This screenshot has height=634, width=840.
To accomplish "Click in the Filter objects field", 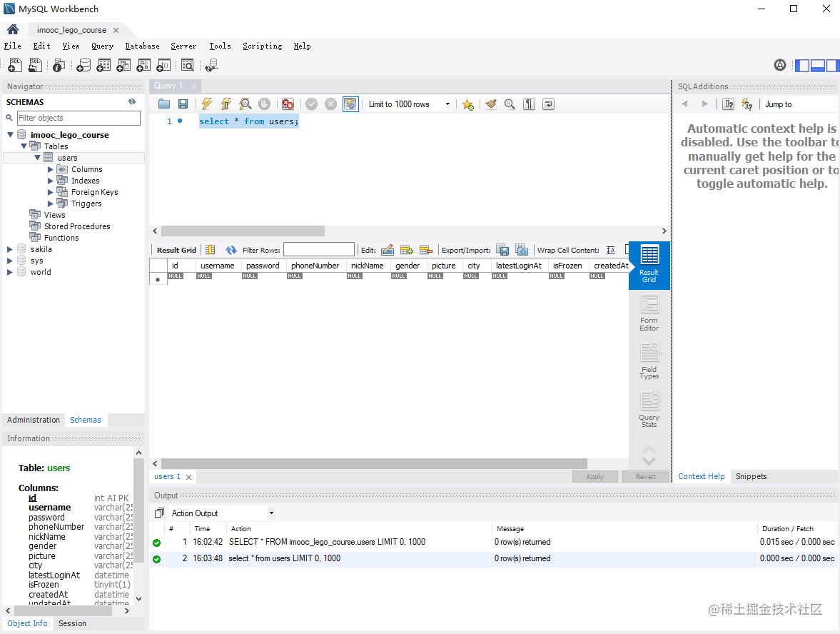I will pos(79,118).
